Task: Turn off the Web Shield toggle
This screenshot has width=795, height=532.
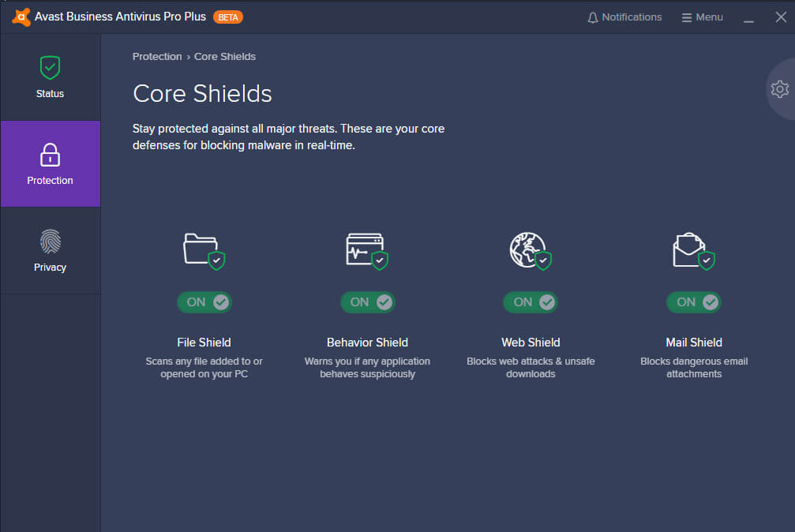Action: tap(531, 302)
